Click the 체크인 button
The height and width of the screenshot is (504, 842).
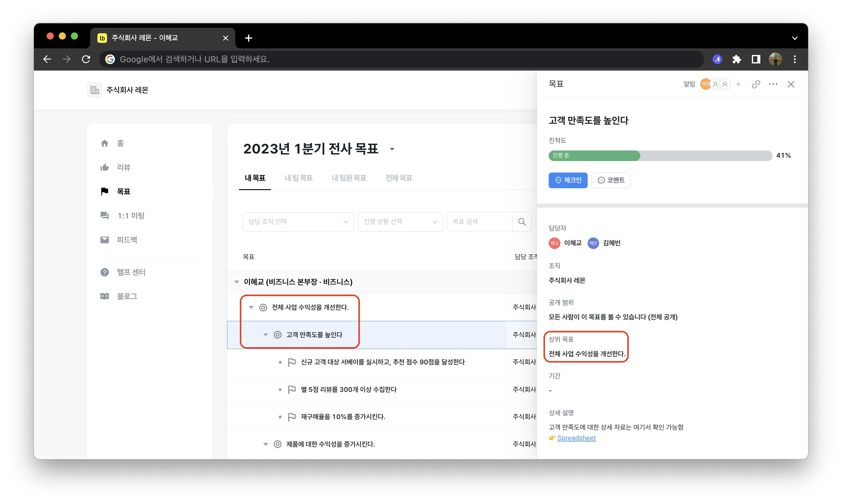click(568, 180)
